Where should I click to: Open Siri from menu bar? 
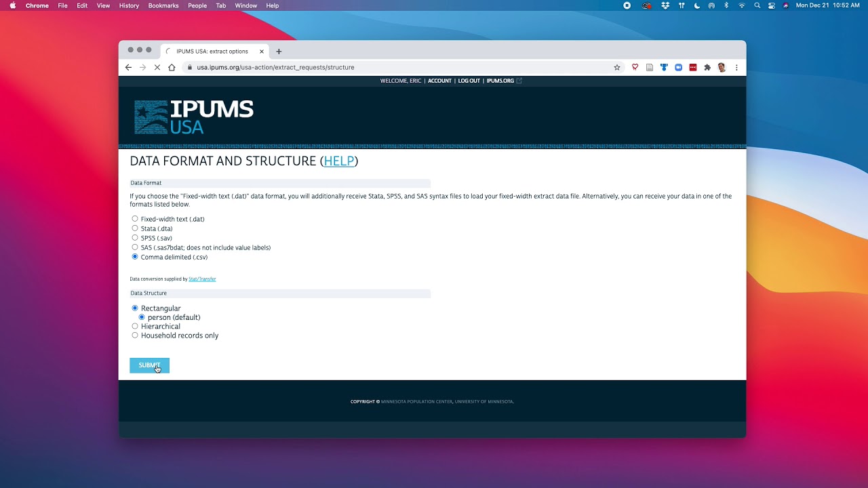tap(786, 5)
